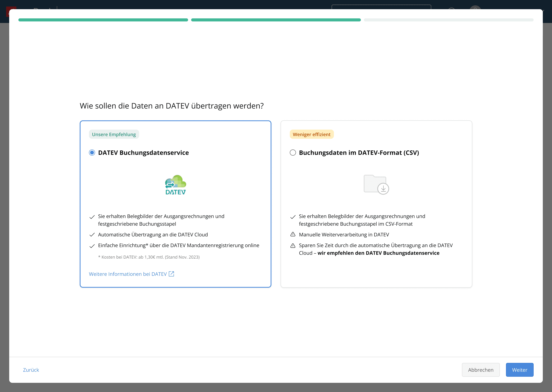Choose the Buchungsdaten im DATEV-Format (CSV) radio option

click(x=293, y=153)
